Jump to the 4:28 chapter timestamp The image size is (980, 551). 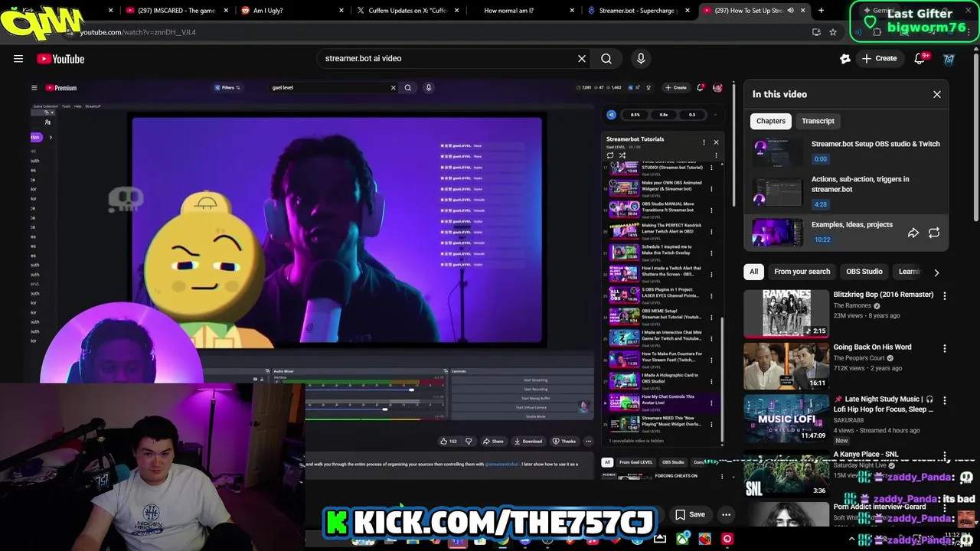[x=820, y=204]
